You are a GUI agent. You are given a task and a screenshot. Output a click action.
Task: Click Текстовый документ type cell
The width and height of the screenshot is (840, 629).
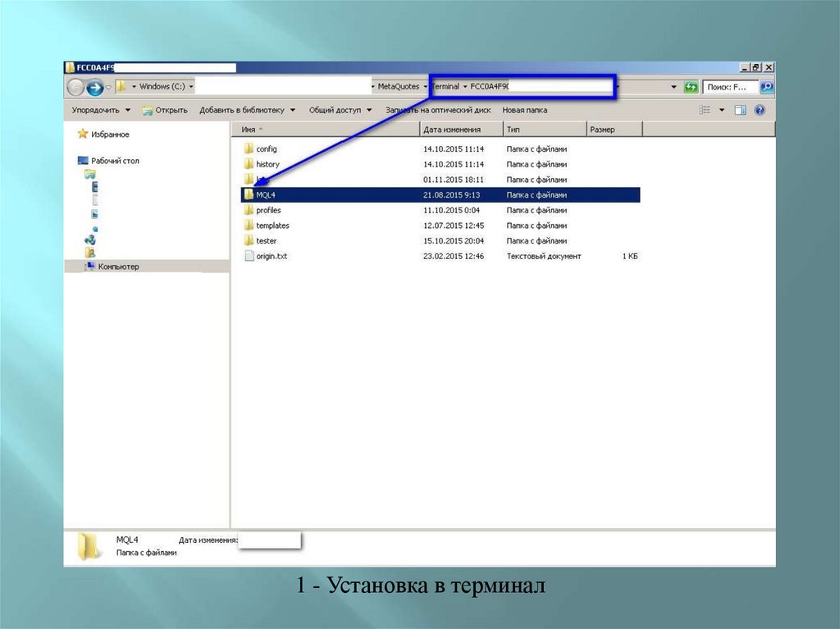tap(544, 256)
